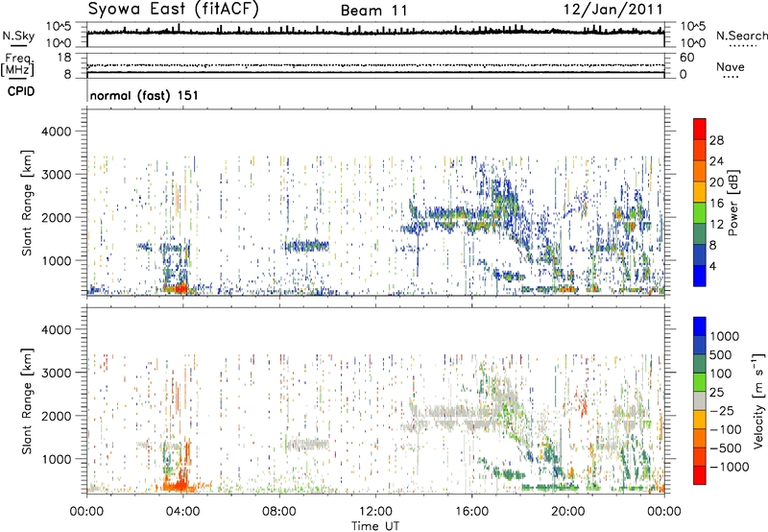This screenshot has width=768, height=532.
Task: Click the 'N.Search' legend label
Action: click(742, 36)
